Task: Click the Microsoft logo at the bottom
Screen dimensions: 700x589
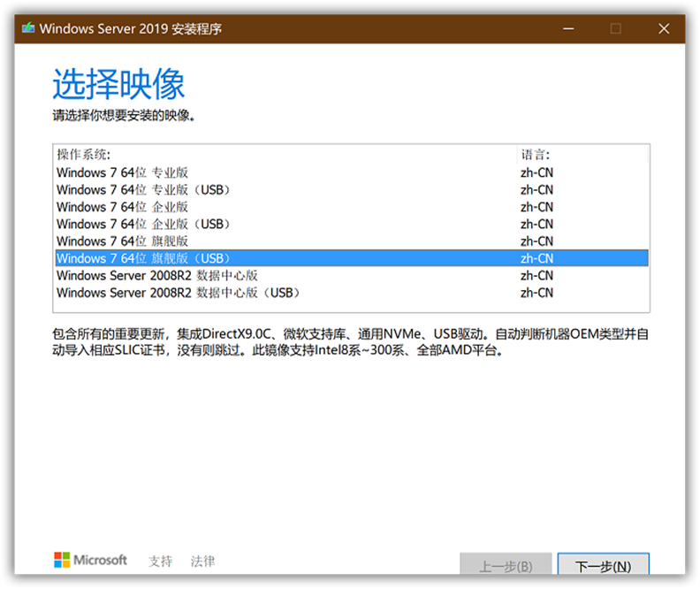Action: point(91,560)
